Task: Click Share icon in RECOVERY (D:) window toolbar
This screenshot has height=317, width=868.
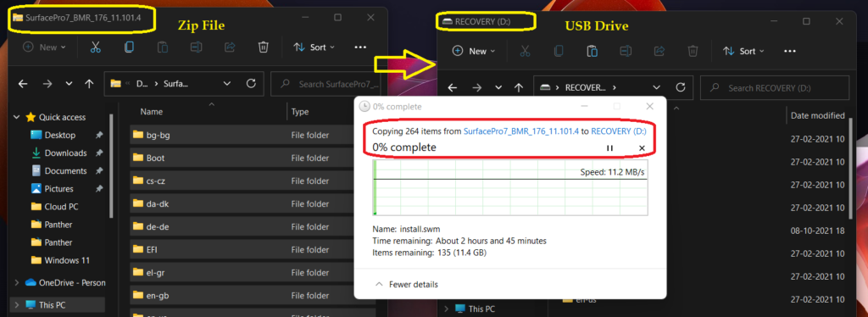Action: pos(659,52)
